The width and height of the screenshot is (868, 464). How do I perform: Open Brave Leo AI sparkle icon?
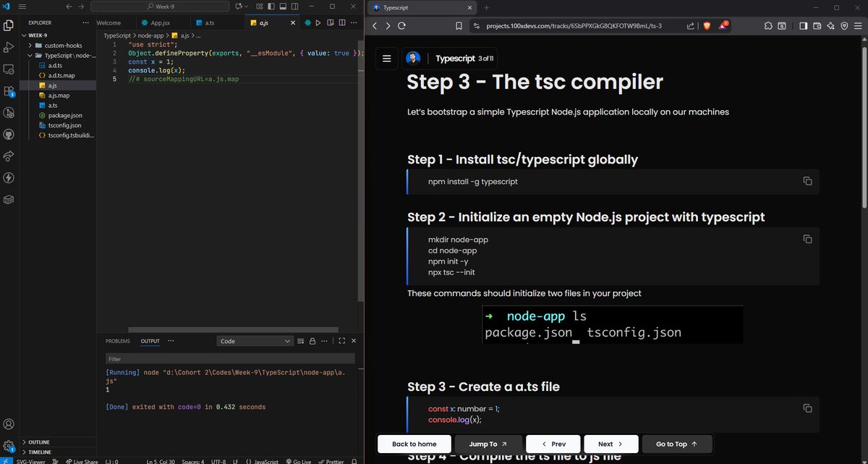830,26
